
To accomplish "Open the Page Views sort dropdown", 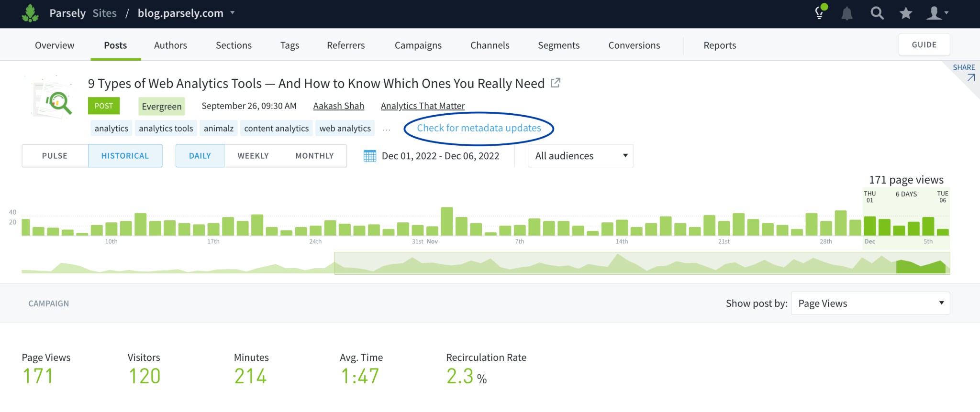I will 870,303.
